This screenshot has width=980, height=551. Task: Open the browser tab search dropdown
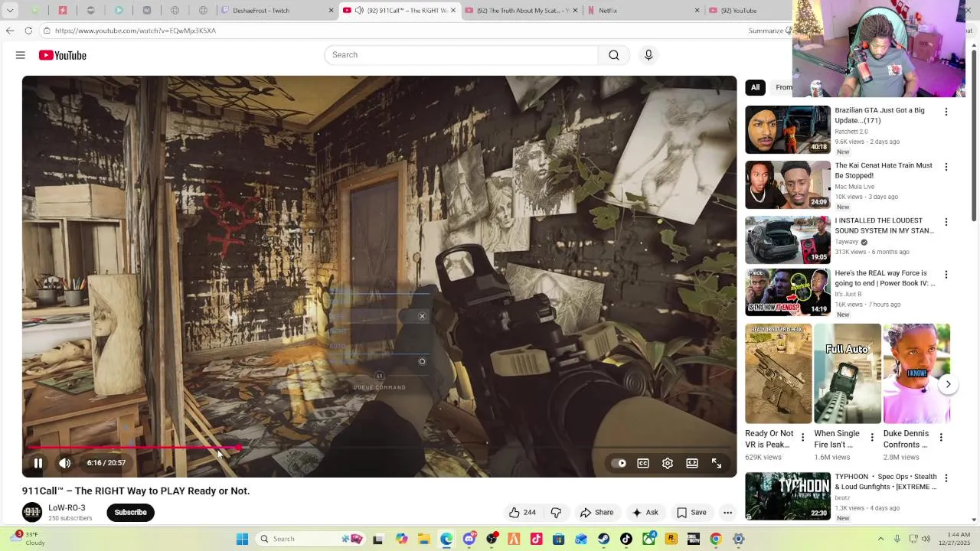[10, 11]
